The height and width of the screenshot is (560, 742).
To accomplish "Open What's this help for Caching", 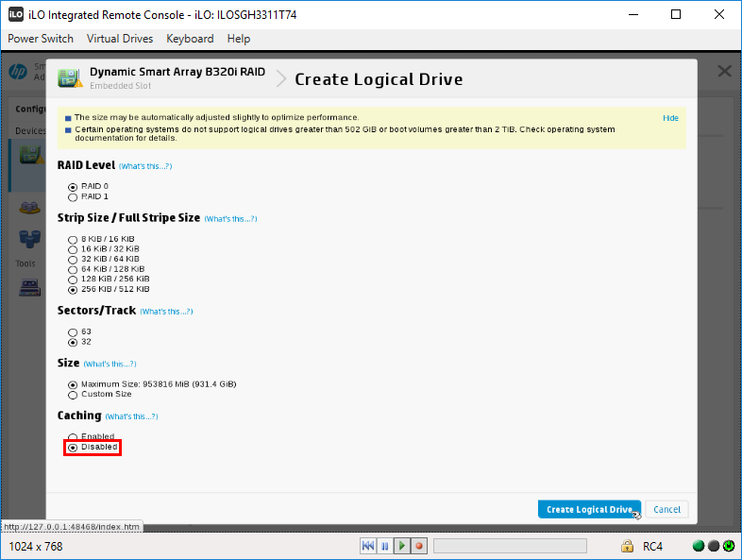I will coord(131,416).
